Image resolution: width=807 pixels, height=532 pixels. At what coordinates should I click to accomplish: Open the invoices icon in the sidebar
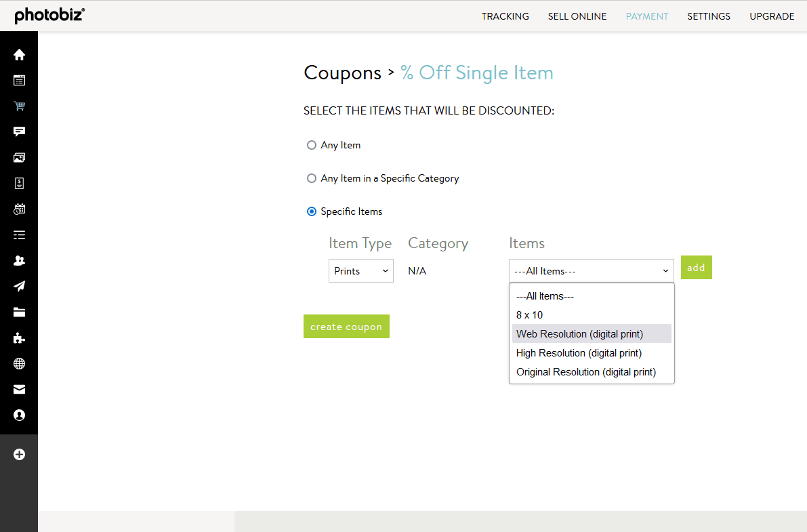[x=19, y=183]
